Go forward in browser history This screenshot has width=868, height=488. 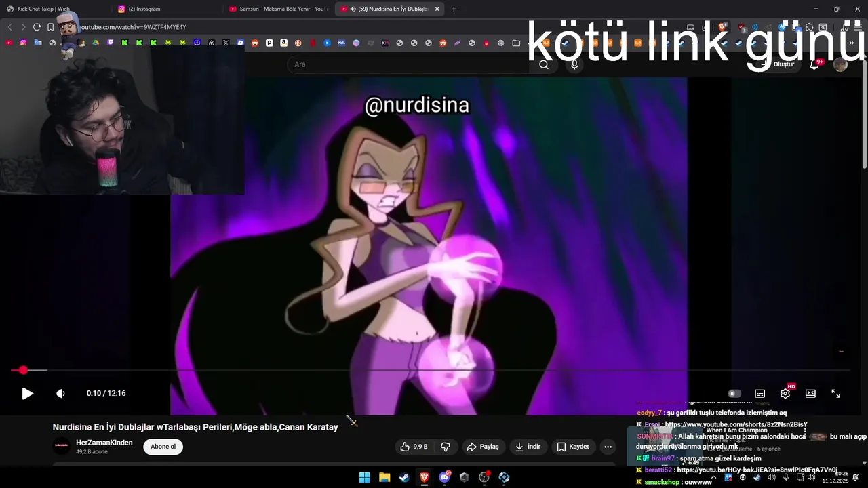23,27
